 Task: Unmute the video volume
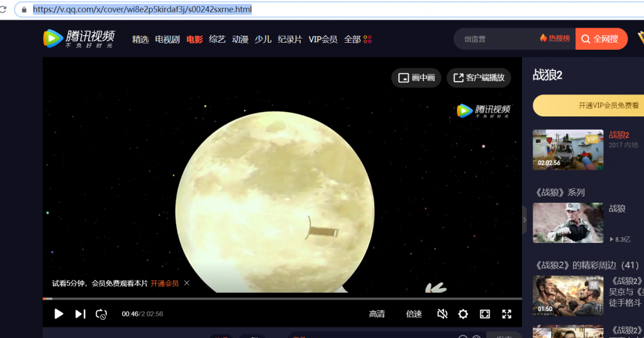coord(442,313)
